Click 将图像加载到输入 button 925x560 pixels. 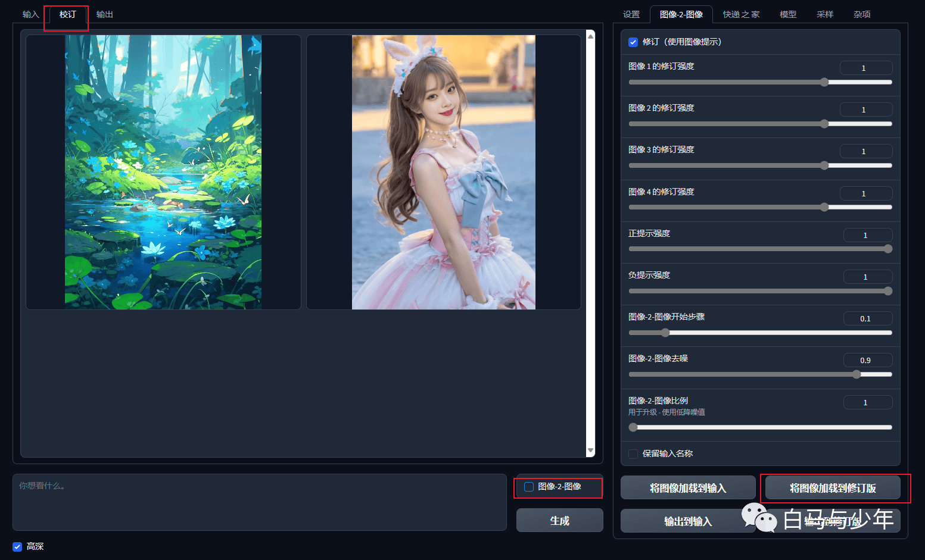(688, 488)
